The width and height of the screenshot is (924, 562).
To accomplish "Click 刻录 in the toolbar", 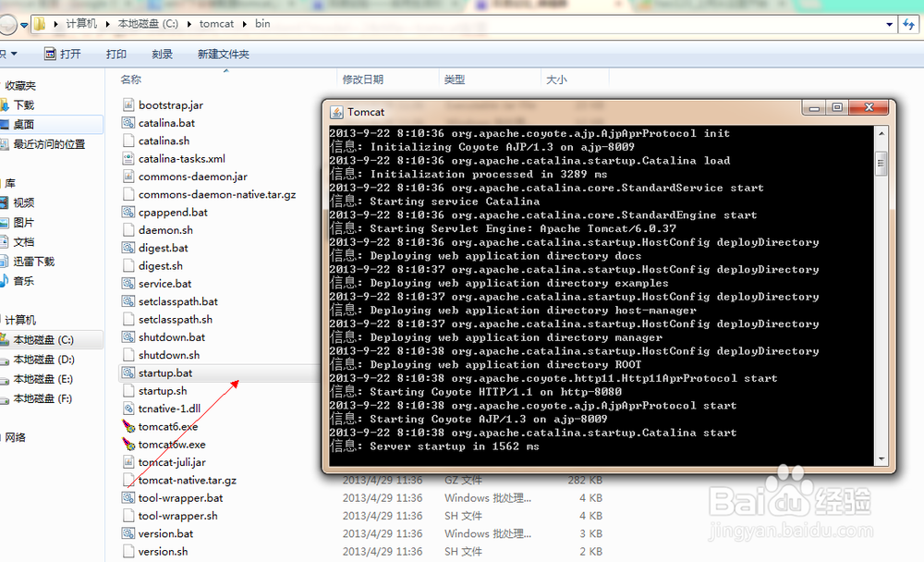I will [162, 55].
